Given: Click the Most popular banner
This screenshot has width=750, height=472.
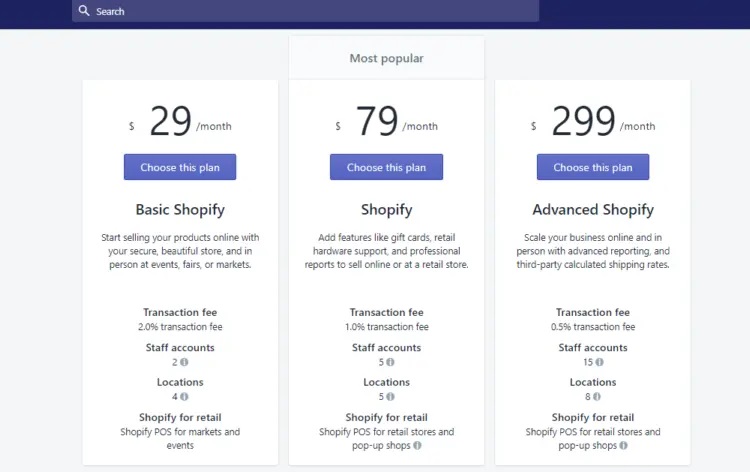Looking at the screenshot, I should [386, 58].
